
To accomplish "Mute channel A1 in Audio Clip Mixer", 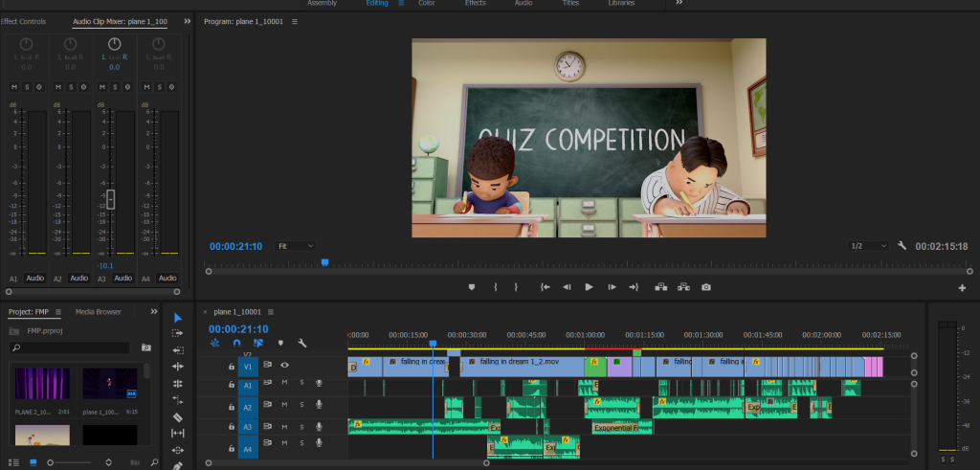I will click(x=13, y=87).
